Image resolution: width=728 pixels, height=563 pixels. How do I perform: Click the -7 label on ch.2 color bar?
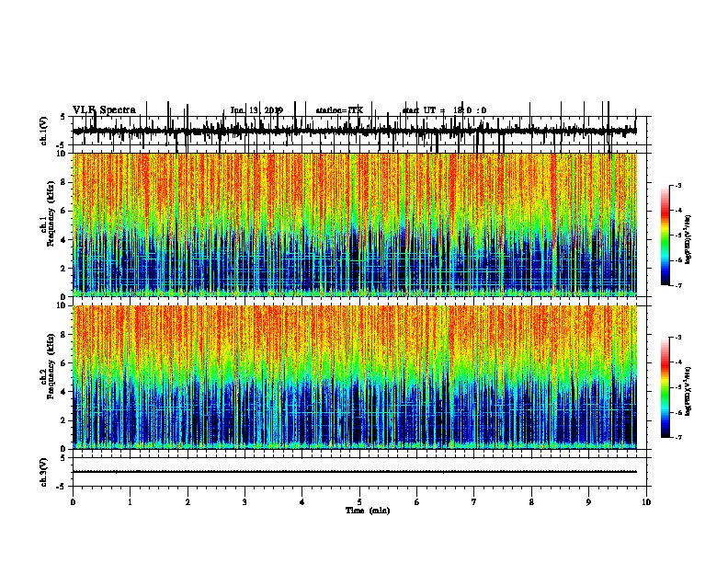[677, 438]
